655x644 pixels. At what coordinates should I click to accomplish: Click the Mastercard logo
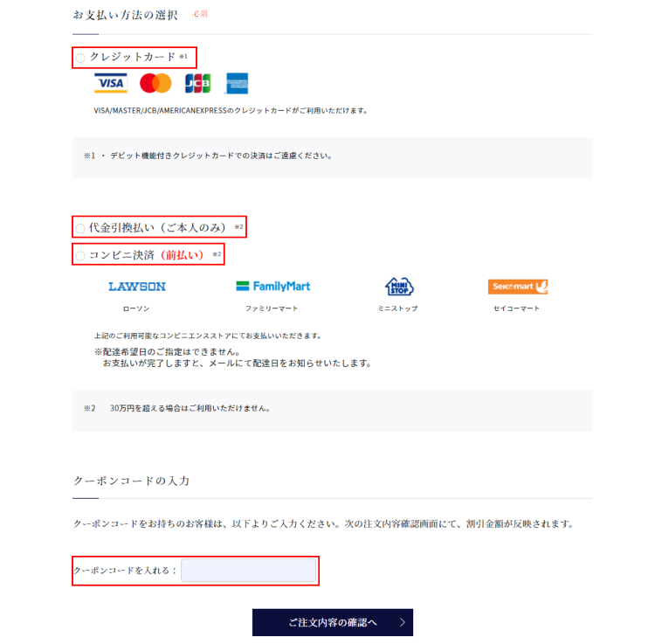pos(155,83)
